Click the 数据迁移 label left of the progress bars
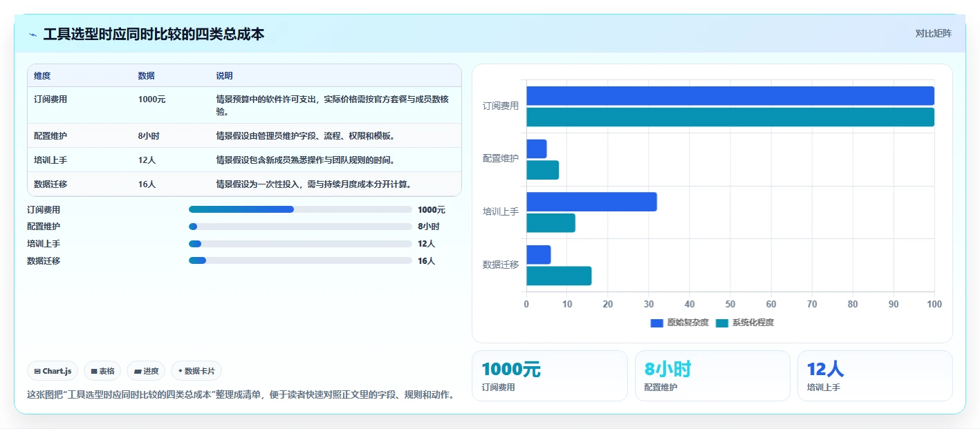Viewport: 980px width, 429px height. tap(44, 261)
